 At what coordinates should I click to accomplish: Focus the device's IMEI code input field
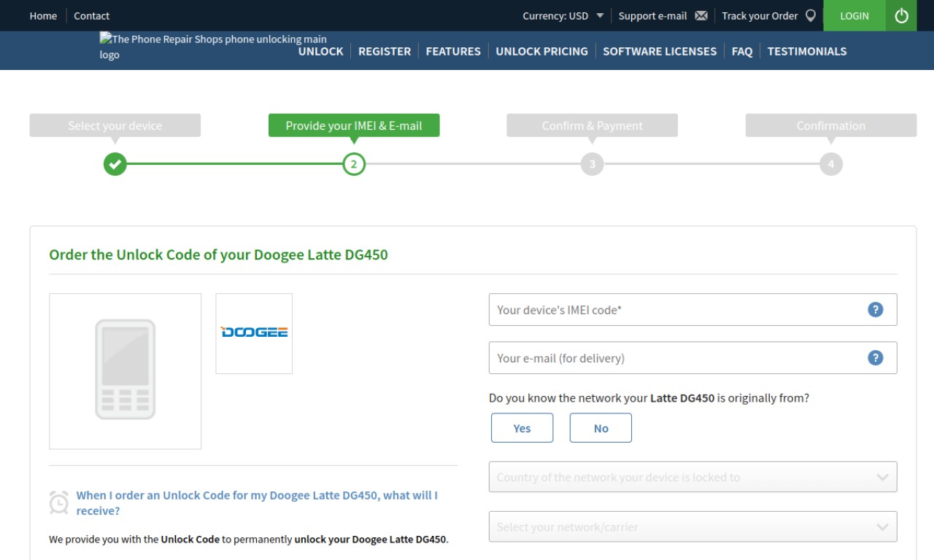point(692,309)
